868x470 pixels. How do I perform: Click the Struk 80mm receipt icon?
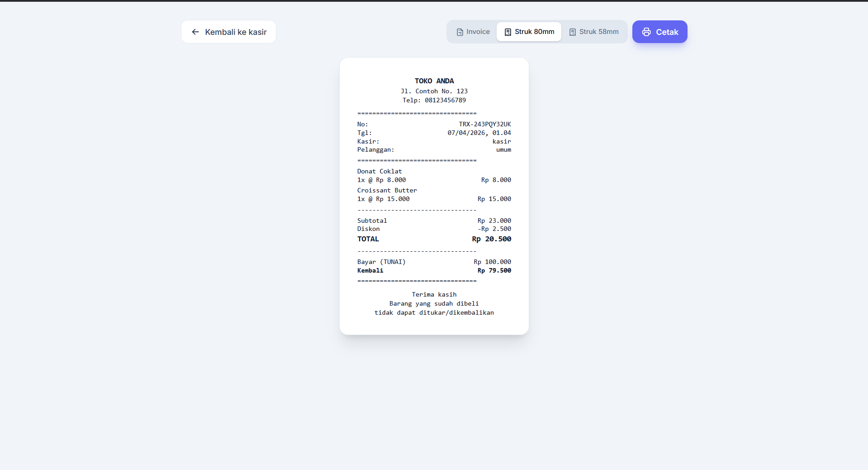coord(508,32)
